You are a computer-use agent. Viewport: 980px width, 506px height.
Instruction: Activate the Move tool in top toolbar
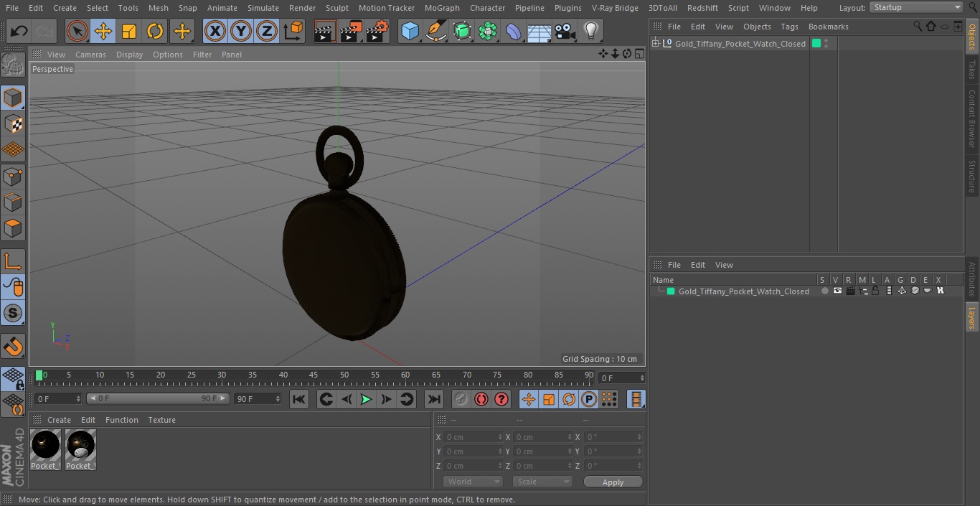(103, 32)
